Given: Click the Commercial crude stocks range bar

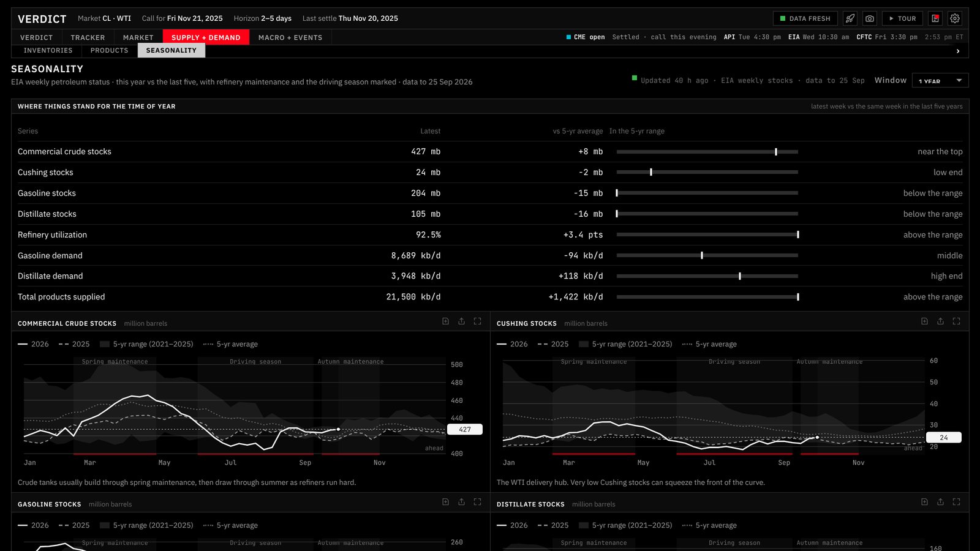Looking at the screenshot, I should (x=707, y=151).
